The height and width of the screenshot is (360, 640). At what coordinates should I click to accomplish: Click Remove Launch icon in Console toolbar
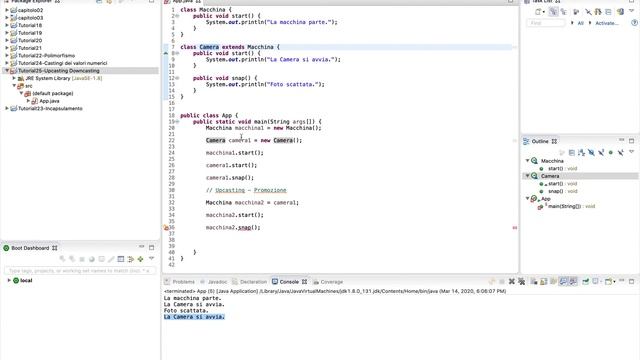tap(512, 282)
